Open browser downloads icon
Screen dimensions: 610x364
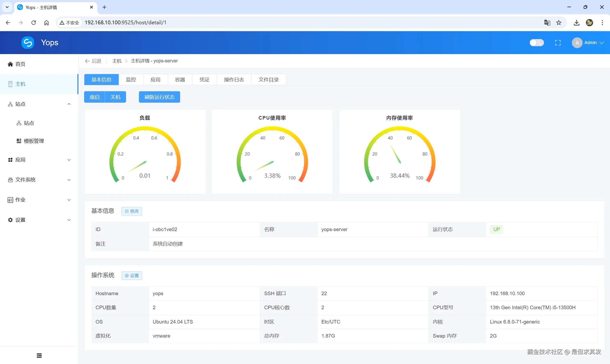576,23
